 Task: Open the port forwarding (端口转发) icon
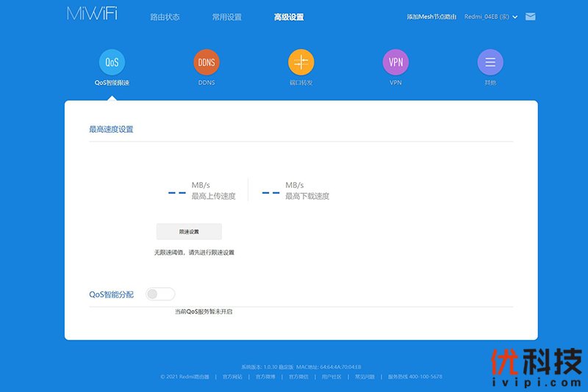pyautogui.click(x=301, y=62)
